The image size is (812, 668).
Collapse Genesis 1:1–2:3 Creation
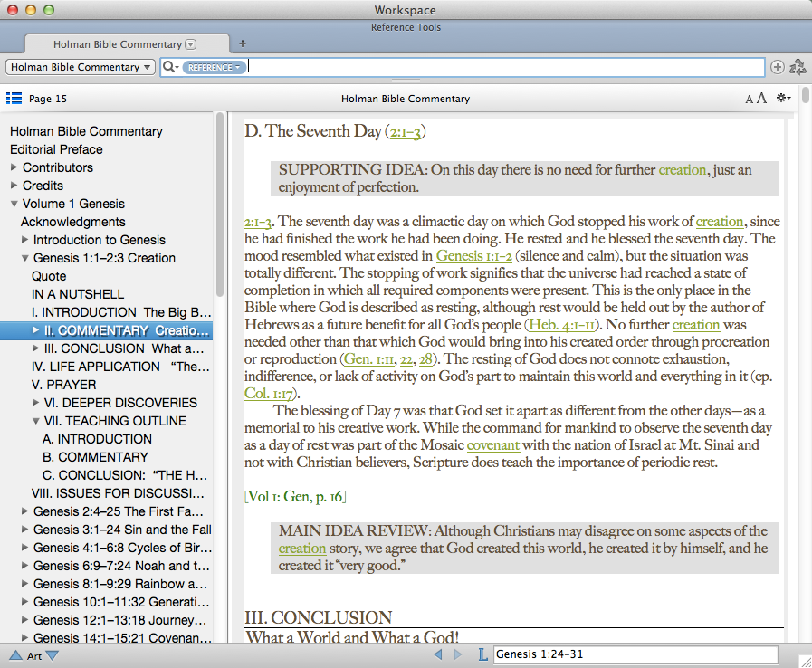click(24, 258)
